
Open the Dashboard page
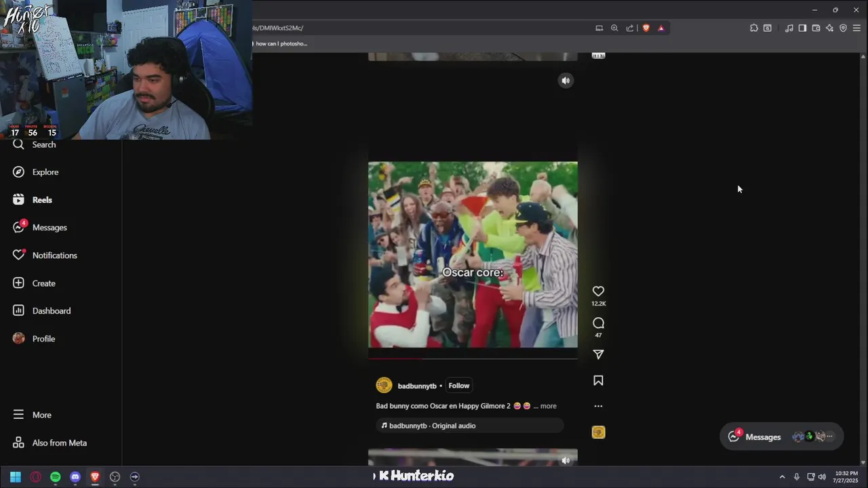click(41, 311)
